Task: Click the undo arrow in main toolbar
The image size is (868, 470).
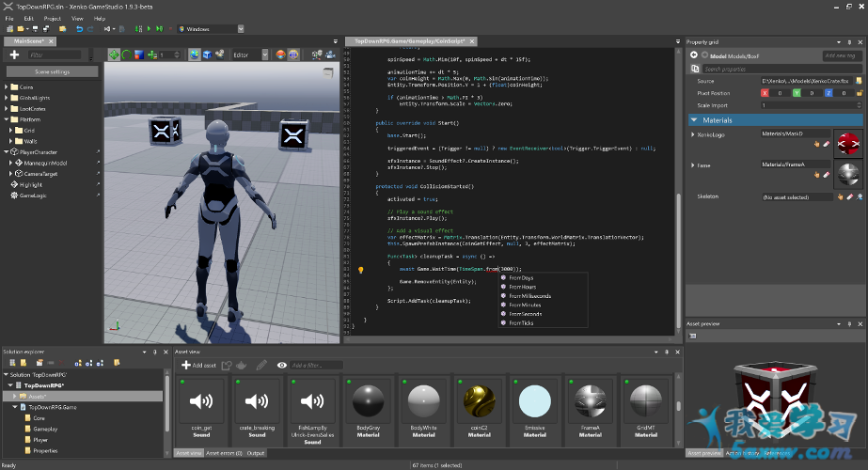Action: (79, 29)
